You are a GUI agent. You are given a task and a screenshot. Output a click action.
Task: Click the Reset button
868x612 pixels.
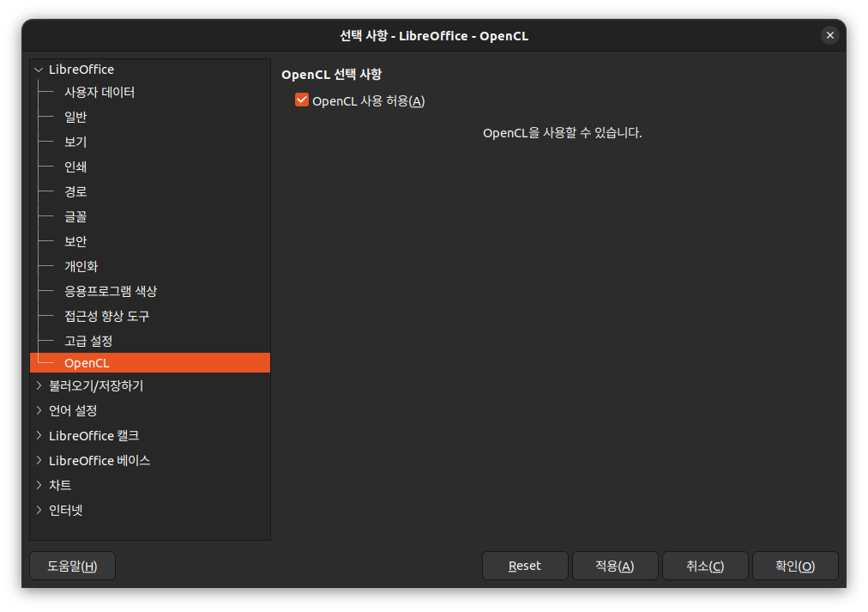pyautogui.click(x=525, y=566)
